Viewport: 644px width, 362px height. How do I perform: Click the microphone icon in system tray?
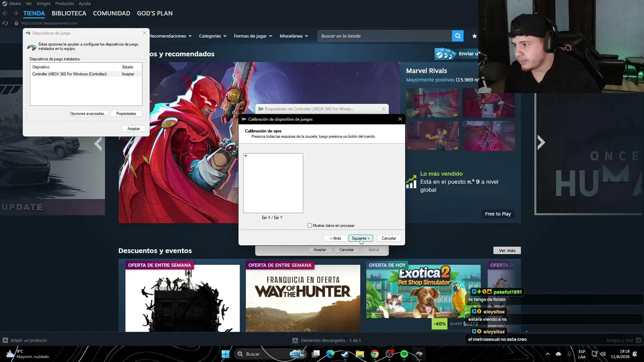tap(570, 354)
